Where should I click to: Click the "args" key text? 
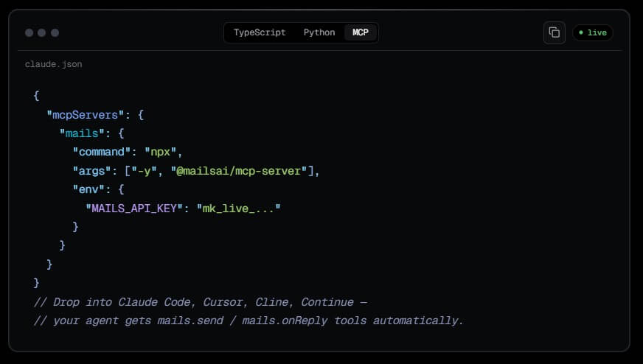click(92, 171)
